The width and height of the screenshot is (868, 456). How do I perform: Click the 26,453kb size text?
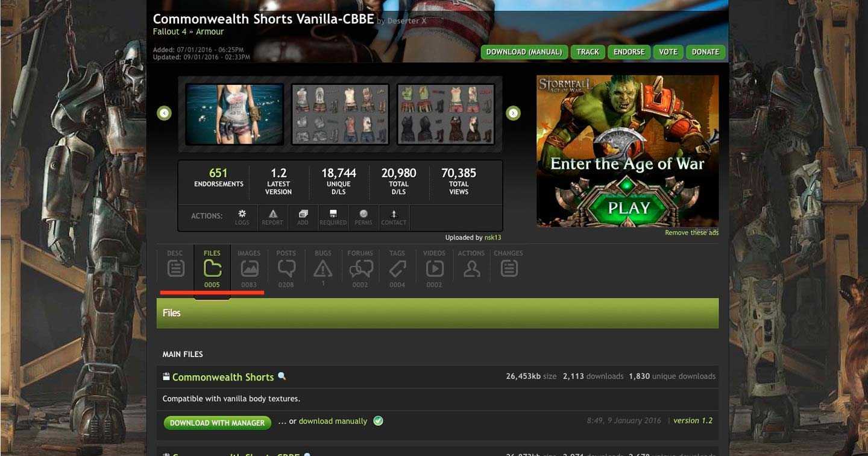point(531,376)
